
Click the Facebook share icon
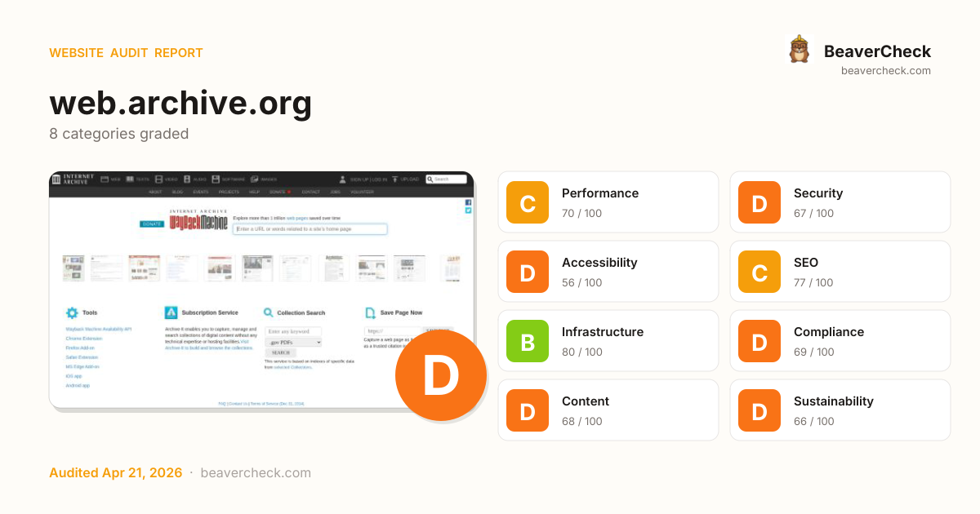468,202
